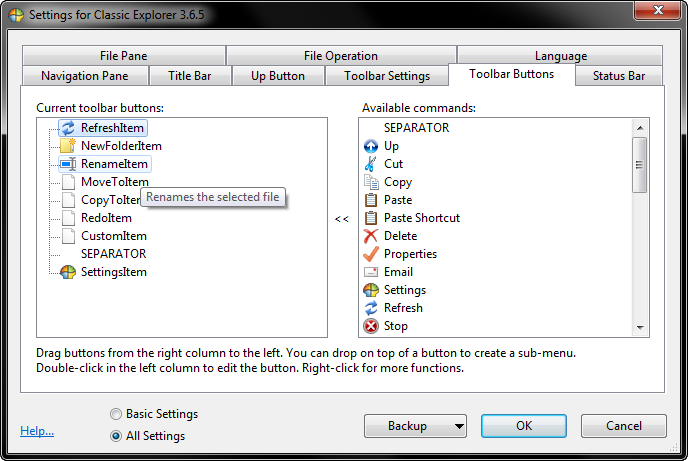Click the Cancel button

[x=624, y=426]
